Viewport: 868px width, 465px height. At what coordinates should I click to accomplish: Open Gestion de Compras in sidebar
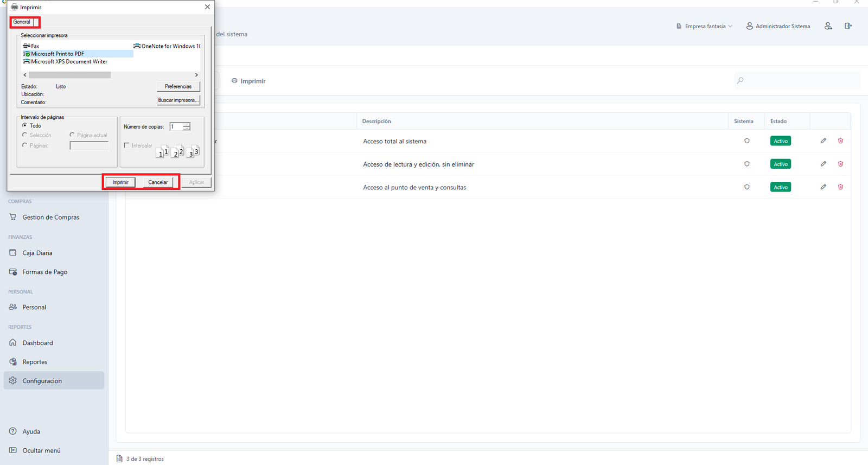(x=50, y=217)
